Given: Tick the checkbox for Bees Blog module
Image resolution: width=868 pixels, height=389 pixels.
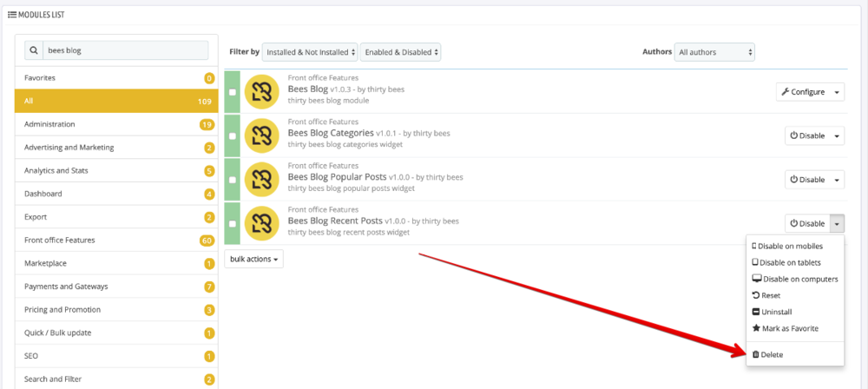Looking at the screenshot, I should pyautogui.click(x=233, y=92).
